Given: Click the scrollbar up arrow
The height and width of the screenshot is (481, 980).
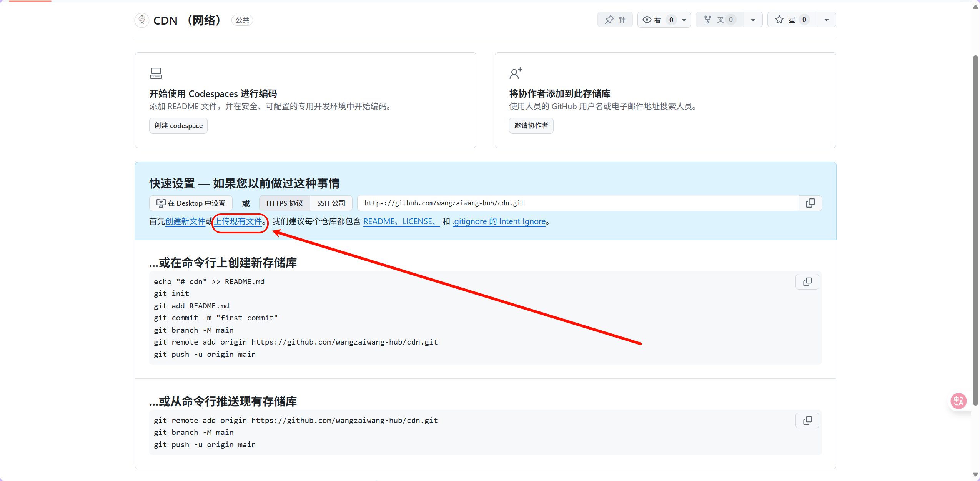Looking at the screenshot, I should [x=975, y=7].
